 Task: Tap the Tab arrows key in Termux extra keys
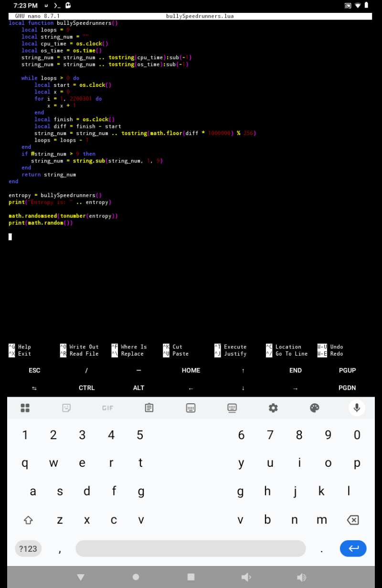[x=34, y=388]
